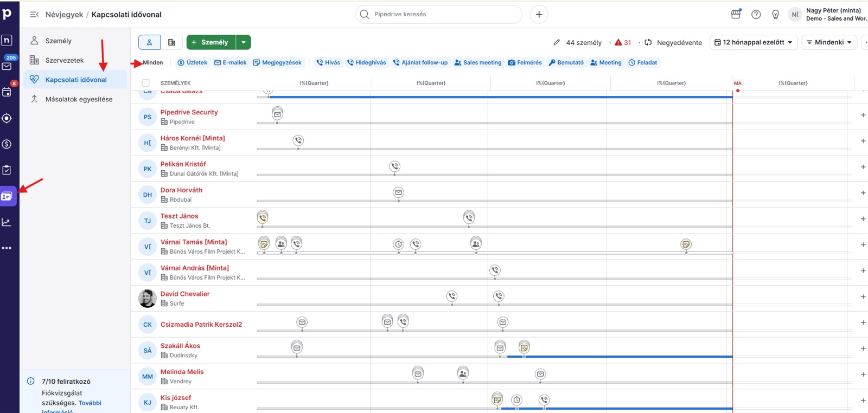Click the David Chevalier profile photo

[x=148, y=299]
